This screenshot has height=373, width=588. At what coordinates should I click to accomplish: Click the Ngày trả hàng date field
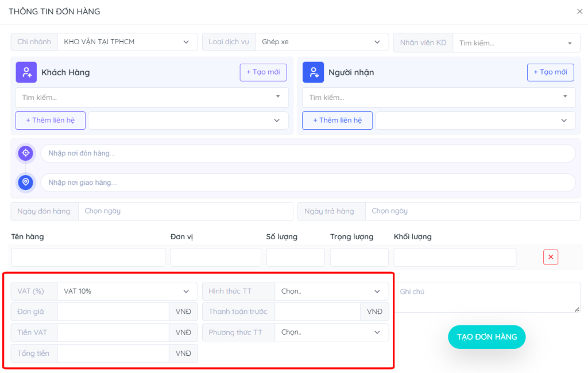[472, 211]
